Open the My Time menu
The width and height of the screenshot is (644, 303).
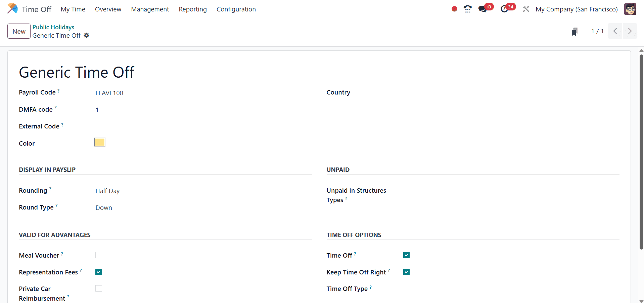point(73,9)
